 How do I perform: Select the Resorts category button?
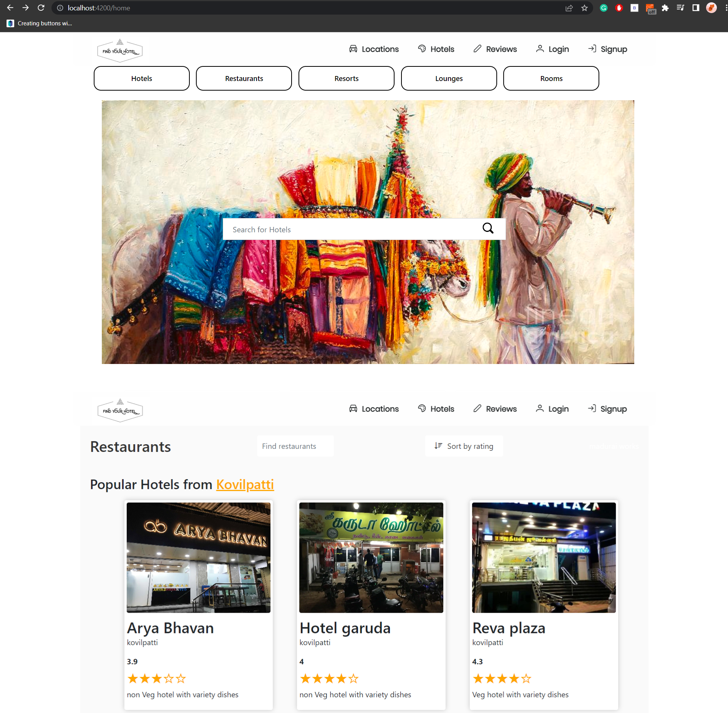pos(347,78)
